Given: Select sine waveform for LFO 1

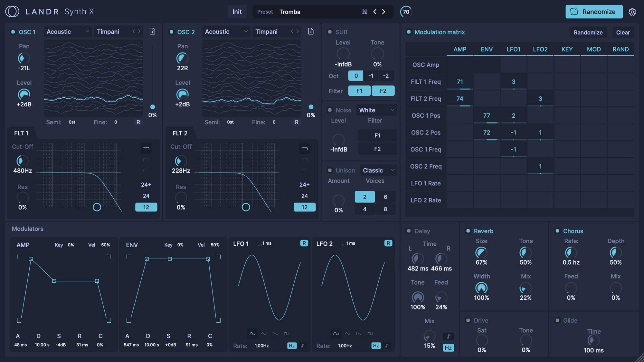Looking at the screenshot, I should (252, 334).
